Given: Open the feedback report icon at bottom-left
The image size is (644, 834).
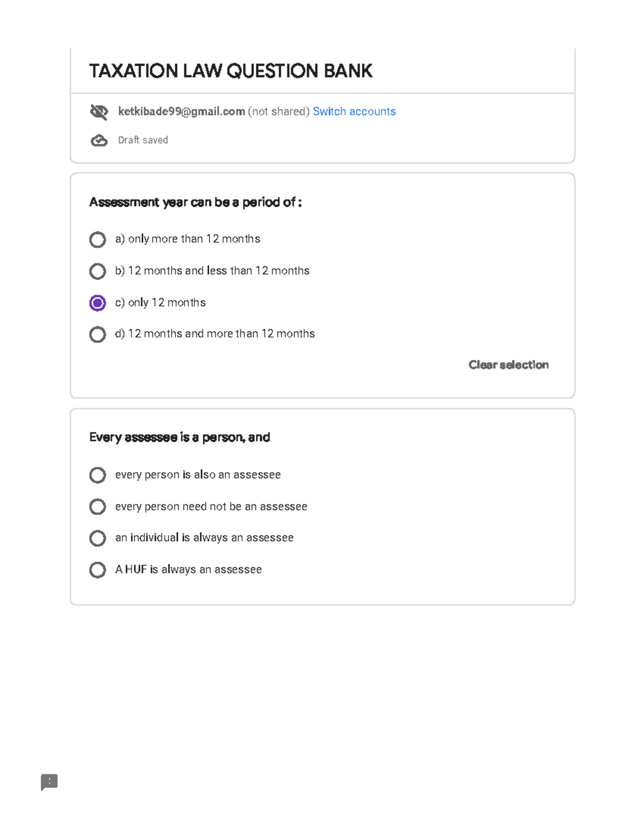Looking at the screenshot, I should (x=49, y=782).
